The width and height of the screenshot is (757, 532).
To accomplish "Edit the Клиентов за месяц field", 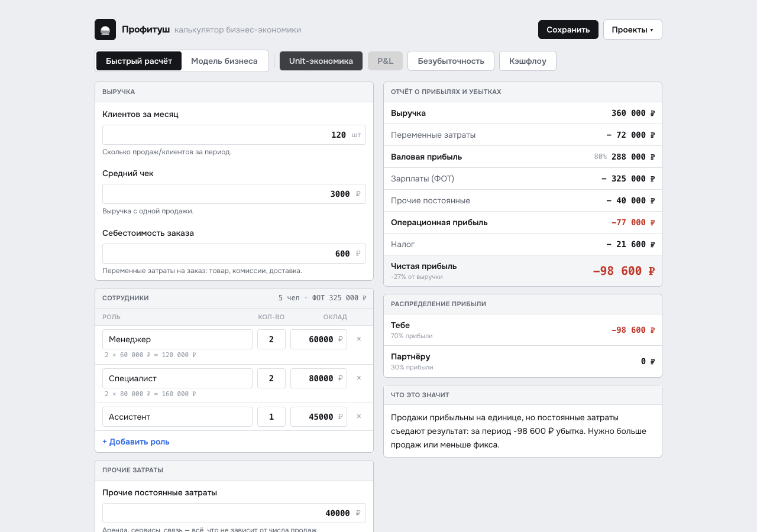I will pos(234,135).
